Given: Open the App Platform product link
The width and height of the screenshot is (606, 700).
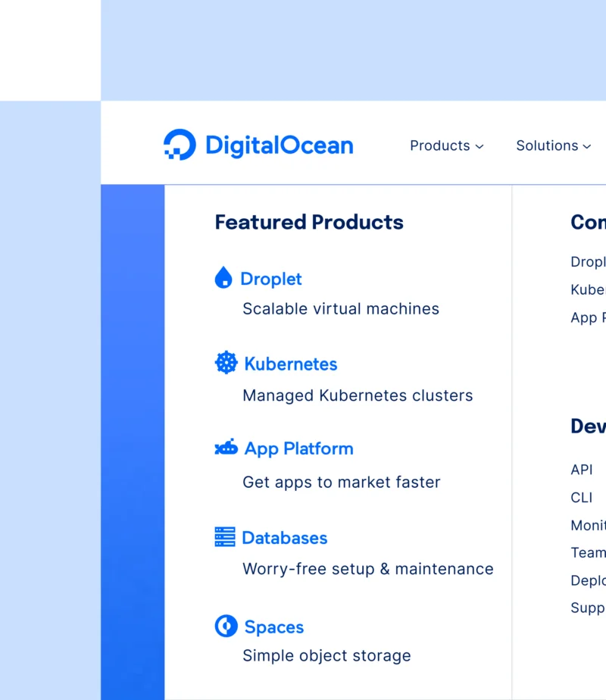Looking at the screenshot, I should 298,448.
